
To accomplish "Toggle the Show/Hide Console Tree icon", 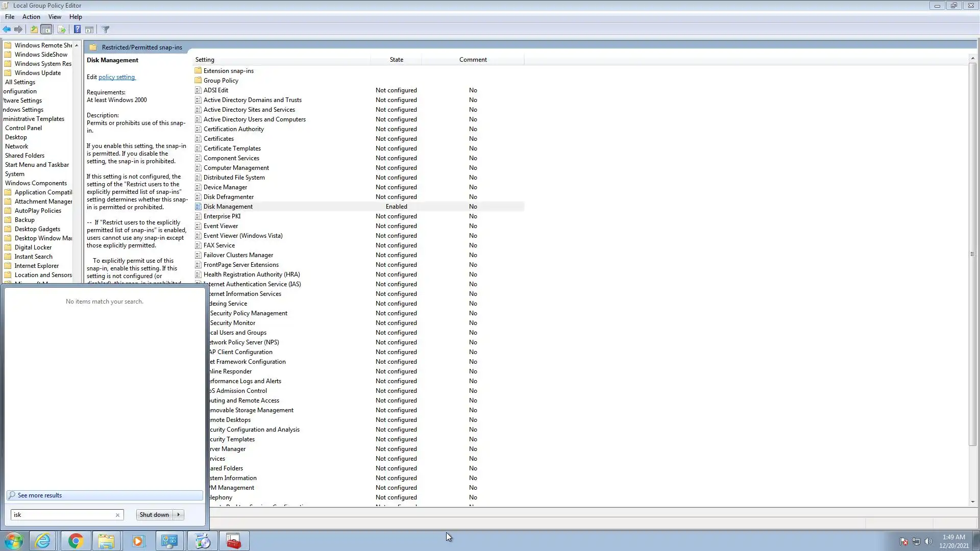I will [x=46, y=30].
